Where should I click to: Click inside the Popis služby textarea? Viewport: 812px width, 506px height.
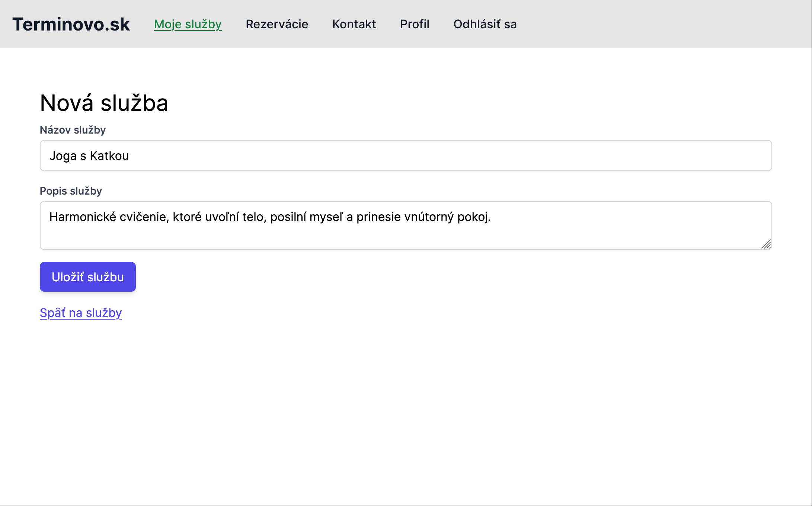tap(406, 234)
